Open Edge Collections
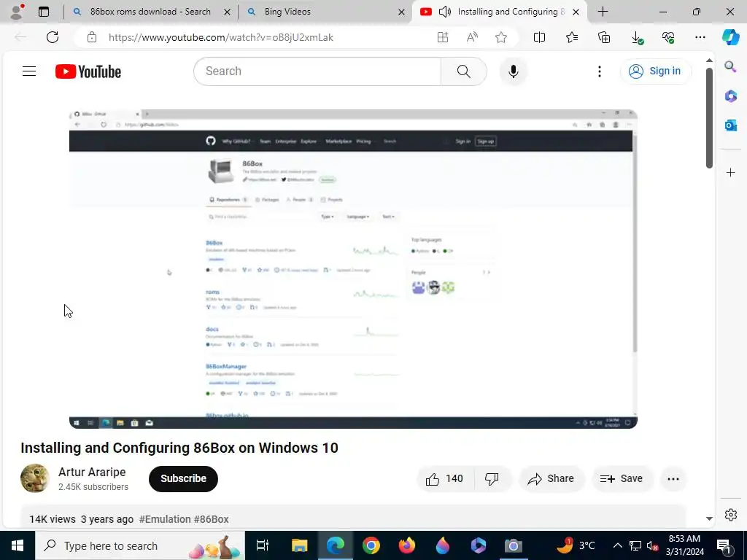The width and height of the screenshot is (747, 560). coord(604,37)
